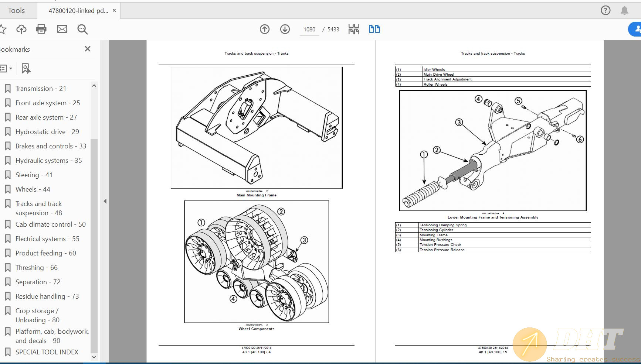Click table cell Tension Pressure Release
Viewport: 641px width, 364px height.
[x=505, y=250]
